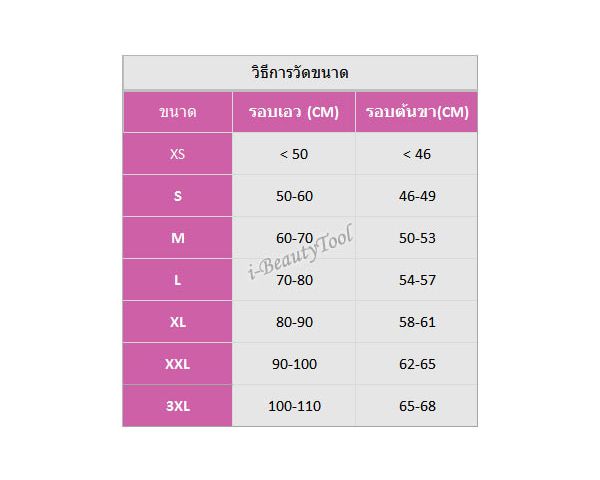The image size is (600, 480).
Task: Select the S size cell
Action: pyautogui.click(x=178, y=196)
